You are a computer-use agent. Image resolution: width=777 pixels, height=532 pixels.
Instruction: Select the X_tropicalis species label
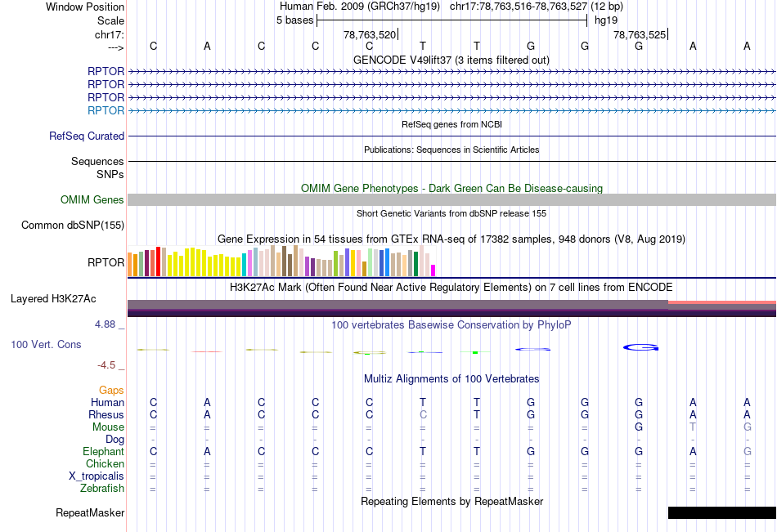click(97, 476)
